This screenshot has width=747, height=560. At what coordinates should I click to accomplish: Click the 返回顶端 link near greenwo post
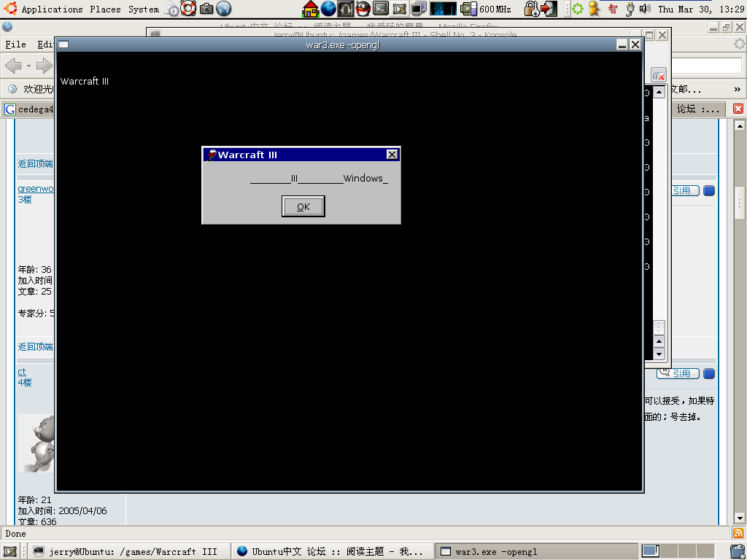pos(36,164)
